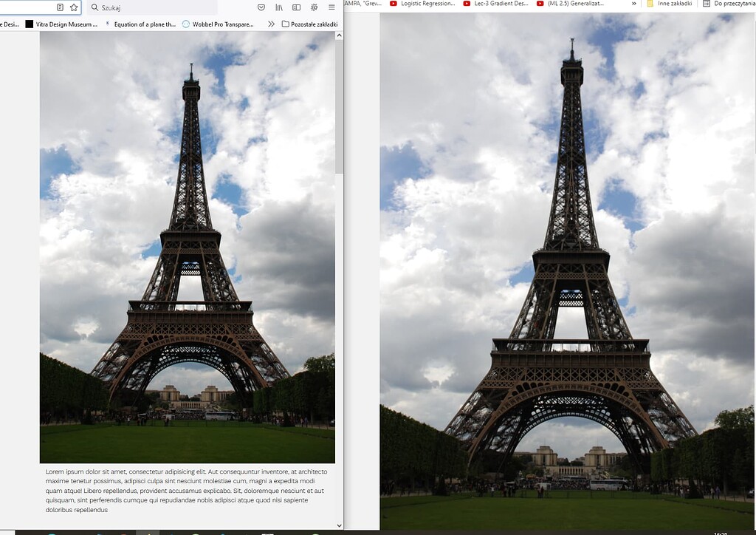Image resolution: width=756 pixels, height=535 pixels.
Task: Open the "Wobbel Pro Transparent" bookmark
Action: [x=221, y=23]
